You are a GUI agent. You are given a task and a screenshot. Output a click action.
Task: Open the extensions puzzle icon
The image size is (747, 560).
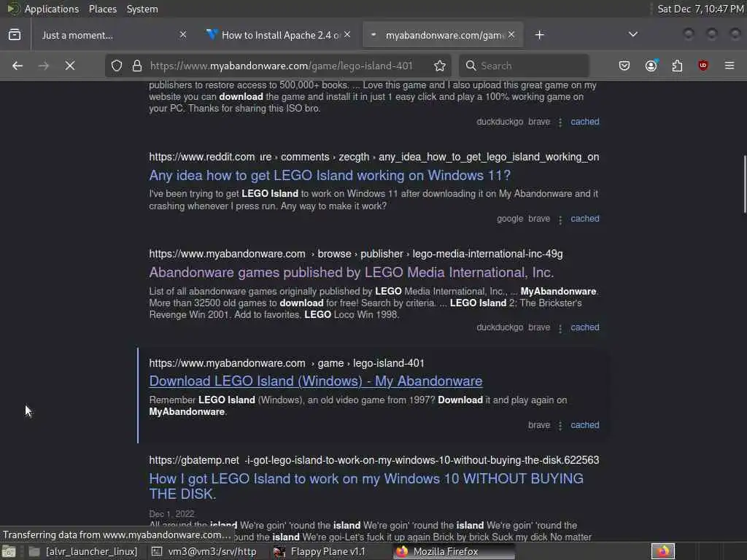click(x=677, y=66)
